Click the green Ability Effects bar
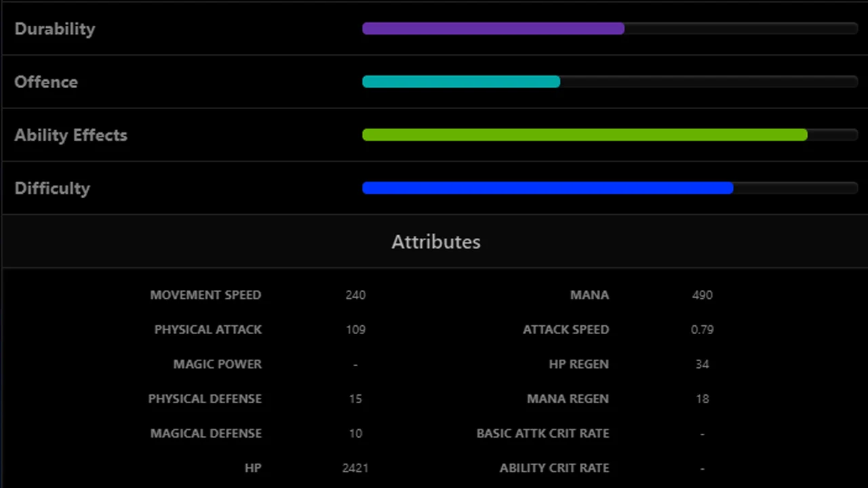868x488 pixels. [x=585, y=135]
